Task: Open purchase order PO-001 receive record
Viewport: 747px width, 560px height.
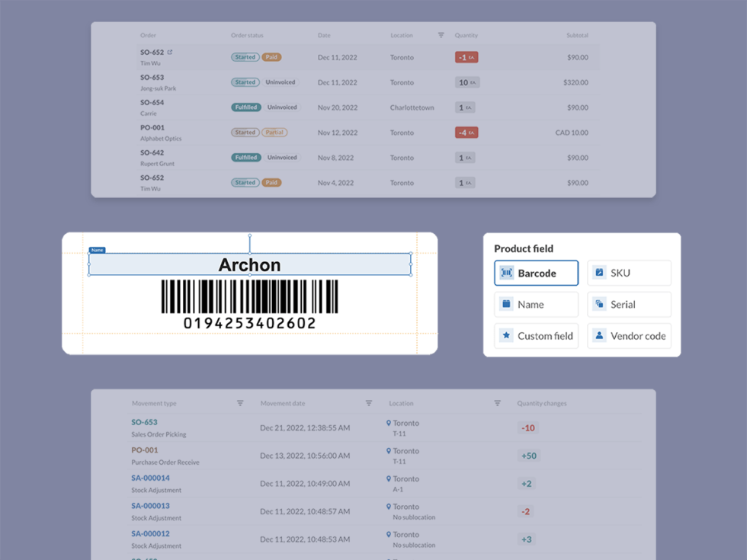Action: [145, 450]
